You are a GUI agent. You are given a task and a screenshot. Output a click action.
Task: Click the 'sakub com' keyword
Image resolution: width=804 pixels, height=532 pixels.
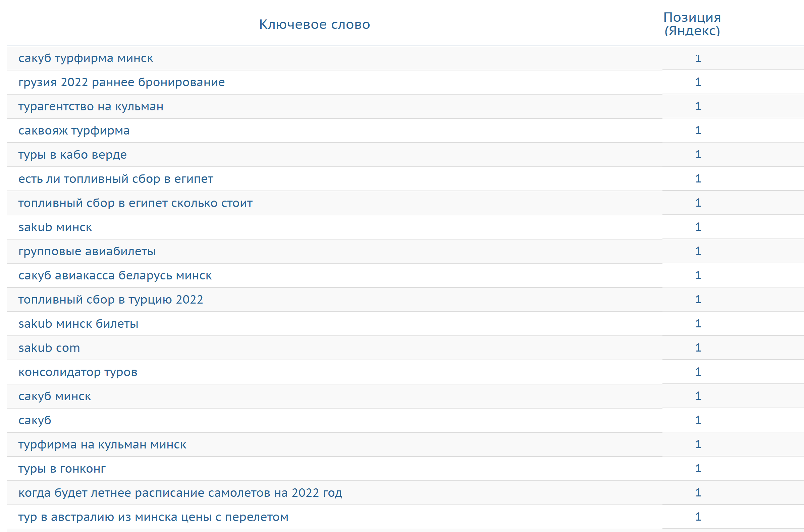[x=49, y=348]
